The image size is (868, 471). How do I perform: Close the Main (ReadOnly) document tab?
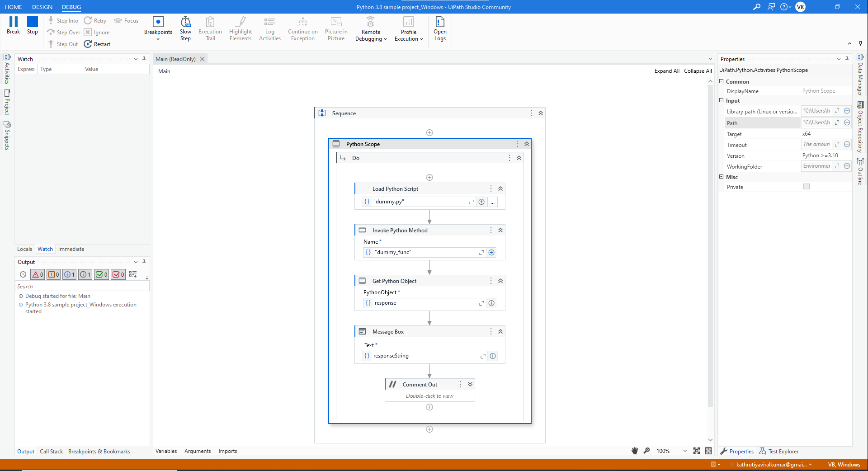tap(203, 59)
